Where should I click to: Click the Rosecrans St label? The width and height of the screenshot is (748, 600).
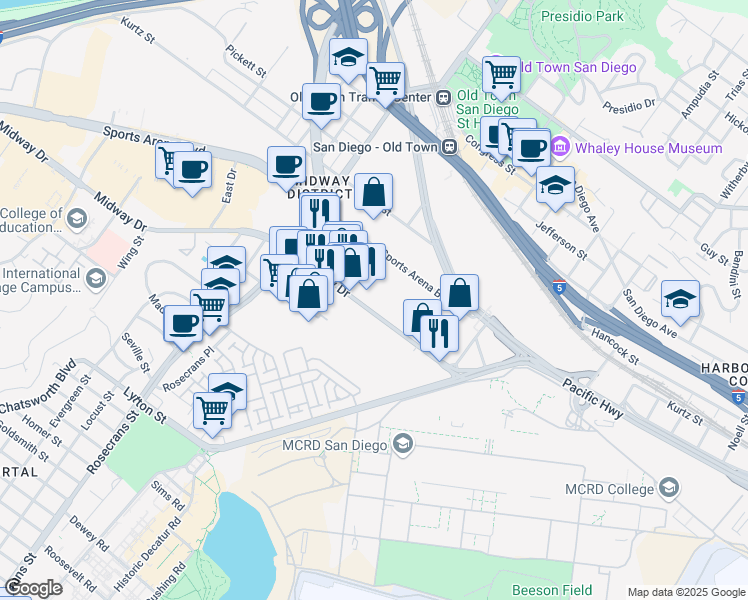(113, 443)
